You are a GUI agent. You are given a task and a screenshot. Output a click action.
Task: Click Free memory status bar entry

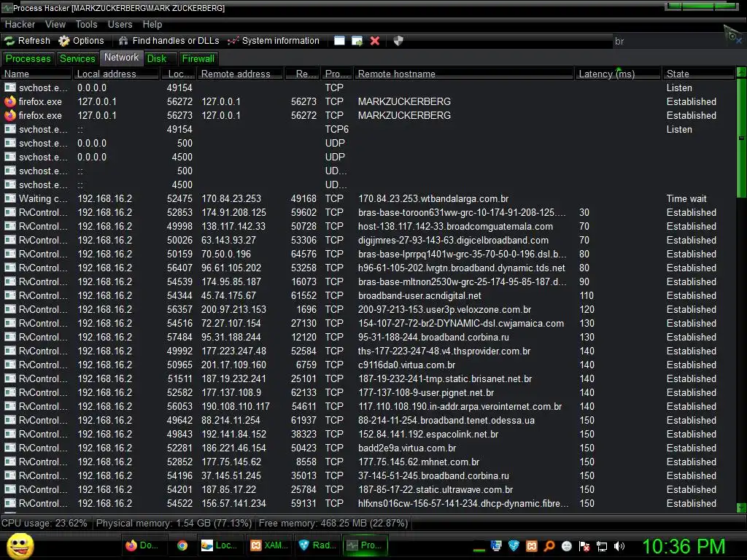point(333,523)
